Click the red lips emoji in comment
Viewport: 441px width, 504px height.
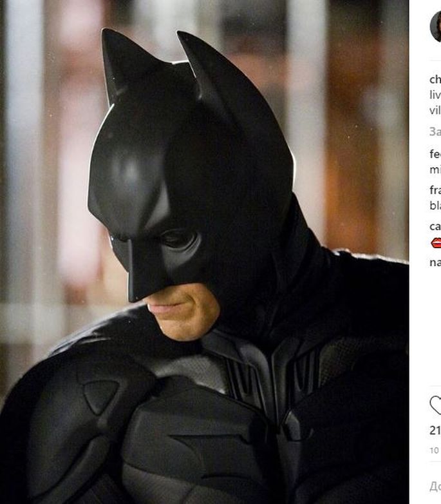point(436,243)
